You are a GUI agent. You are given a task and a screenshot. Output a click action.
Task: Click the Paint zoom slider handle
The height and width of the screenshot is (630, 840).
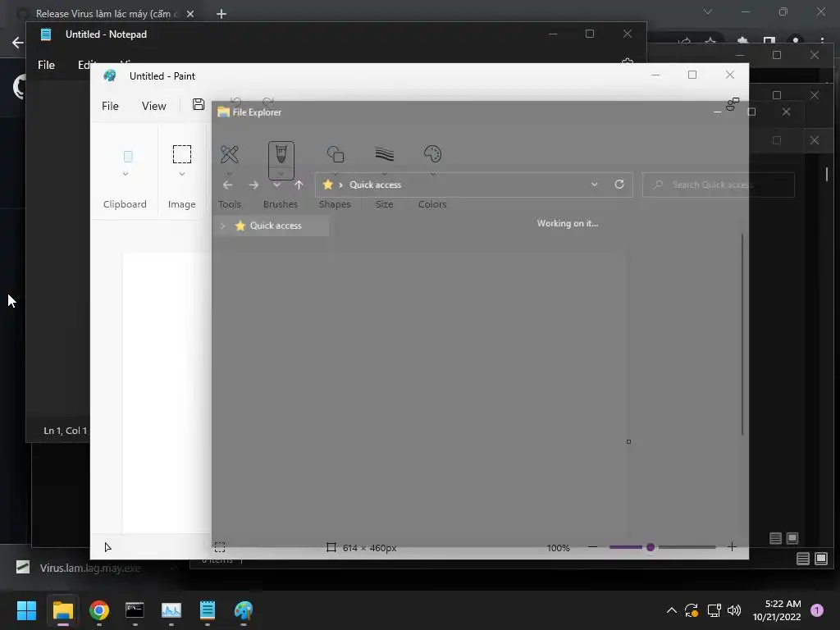click(x=651, y=547)
